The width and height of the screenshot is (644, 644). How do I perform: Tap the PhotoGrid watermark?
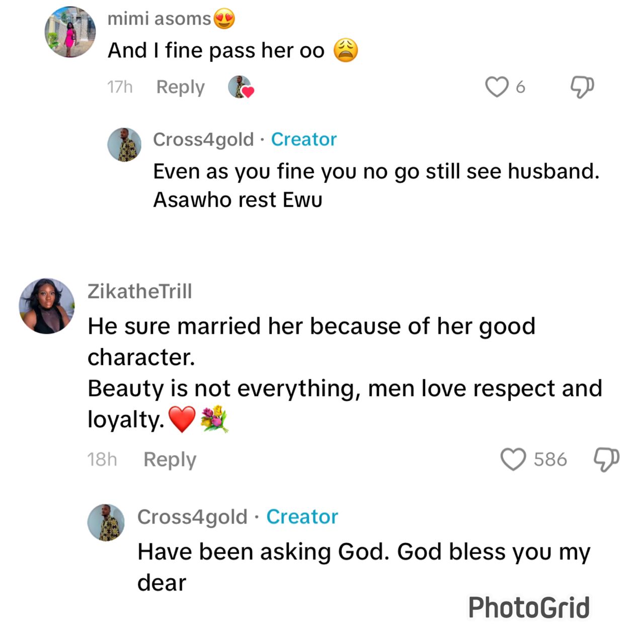pyautogui.click(x=528, y=607)
